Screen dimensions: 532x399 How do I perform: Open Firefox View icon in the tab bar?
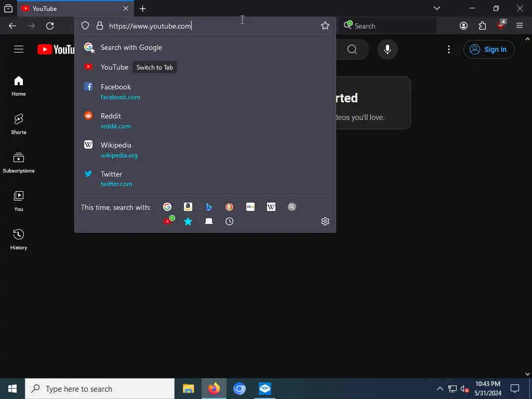[x=8, y=8]
